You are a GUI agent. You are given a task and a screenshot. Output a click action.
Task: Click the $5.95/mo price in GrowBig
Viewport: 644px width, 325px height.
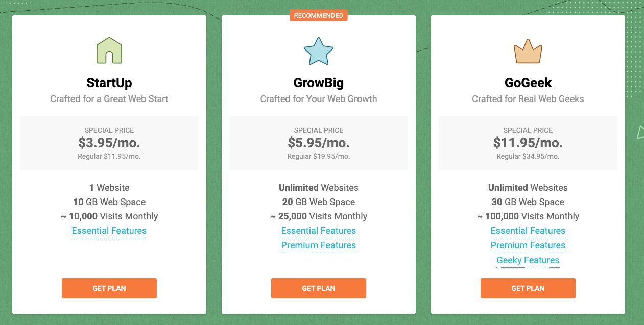[318, 143]
